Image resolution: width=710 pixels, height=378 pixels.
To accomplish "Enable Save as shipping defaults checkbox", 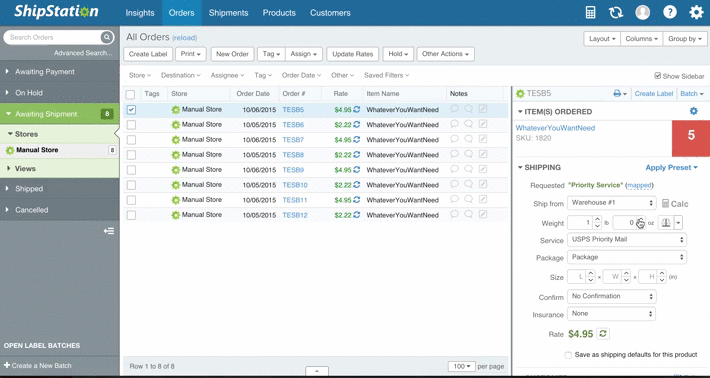I will pos(568,355).
